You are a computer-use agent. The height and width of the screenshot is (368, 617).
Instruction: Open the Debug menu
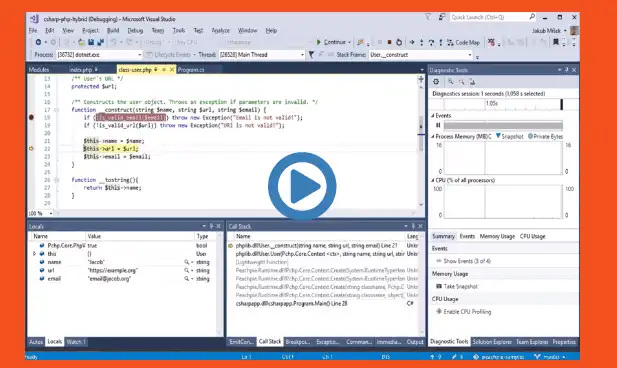click(135, 31)
